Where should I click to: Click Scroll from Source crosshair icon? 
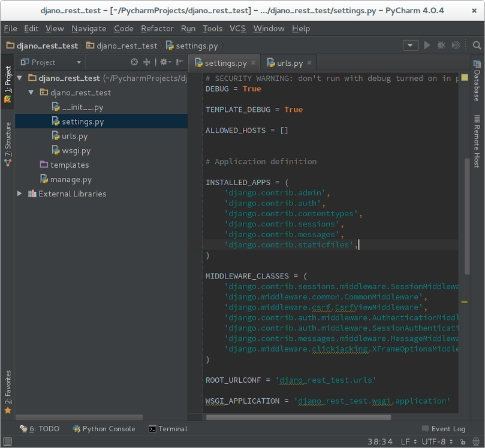[134, 62]
